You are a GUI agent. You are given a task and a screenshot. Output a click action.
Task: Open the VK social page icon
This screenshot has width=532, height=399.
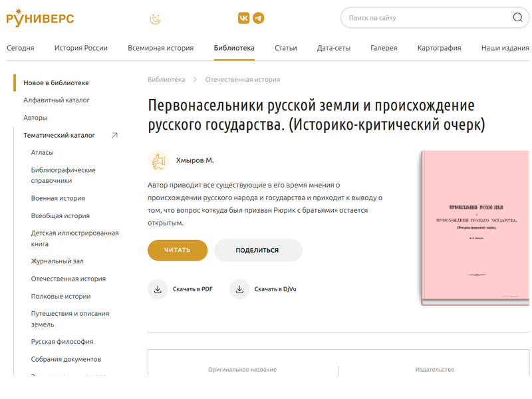pos(243,18)
